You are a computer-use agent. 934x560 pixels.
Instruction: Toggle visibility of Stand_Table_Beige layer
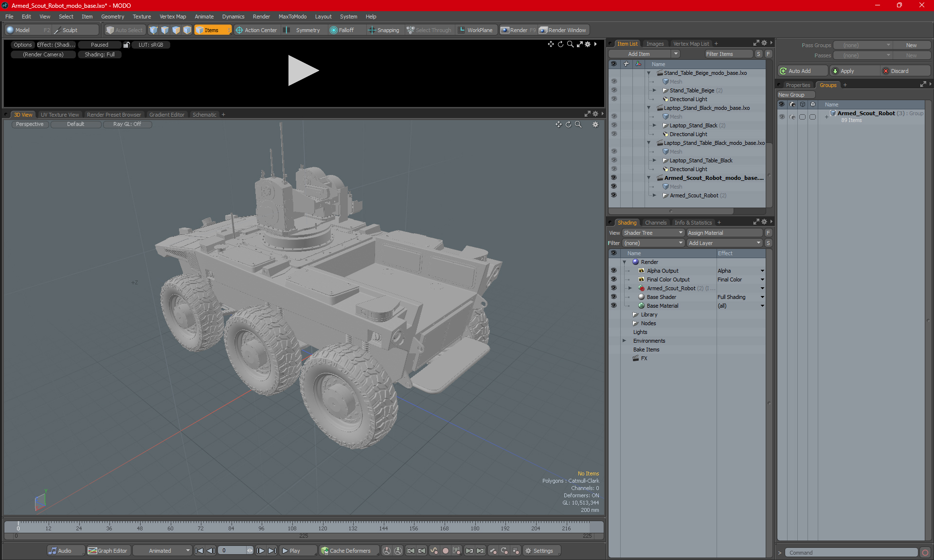[614, 90]
